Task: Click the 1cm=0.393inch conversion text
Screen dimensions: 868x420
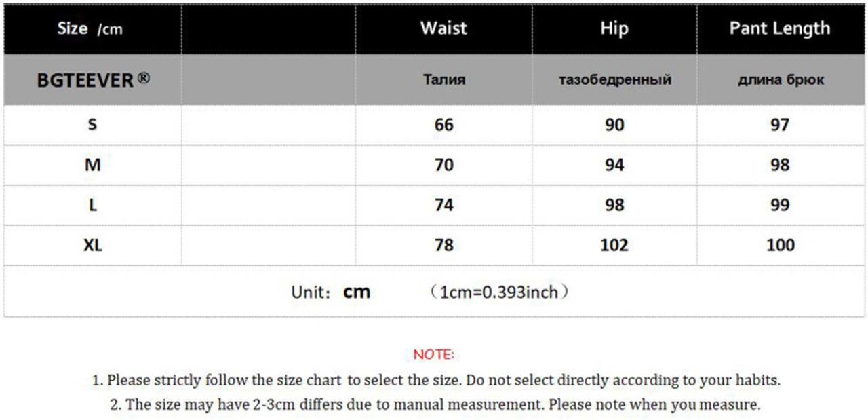Action: coord(499,292)
